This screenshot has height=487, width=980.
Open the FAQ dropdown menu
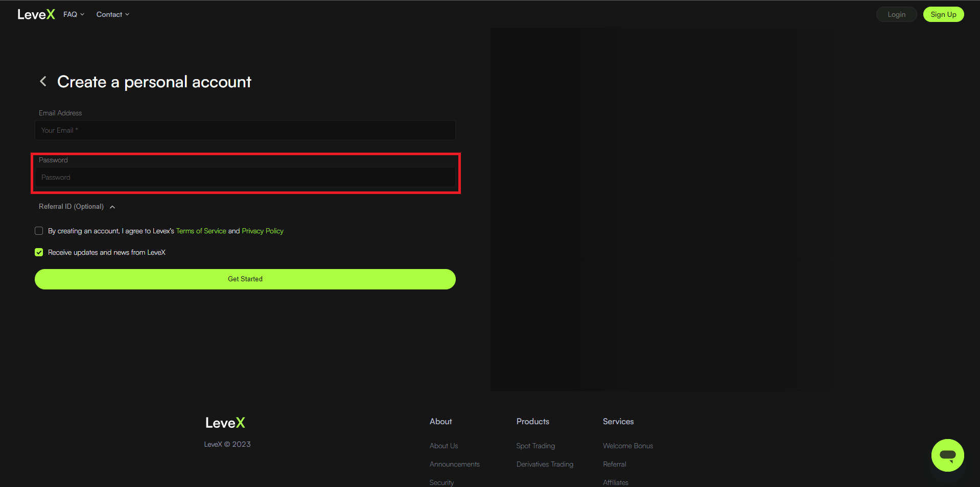(74, 14)
